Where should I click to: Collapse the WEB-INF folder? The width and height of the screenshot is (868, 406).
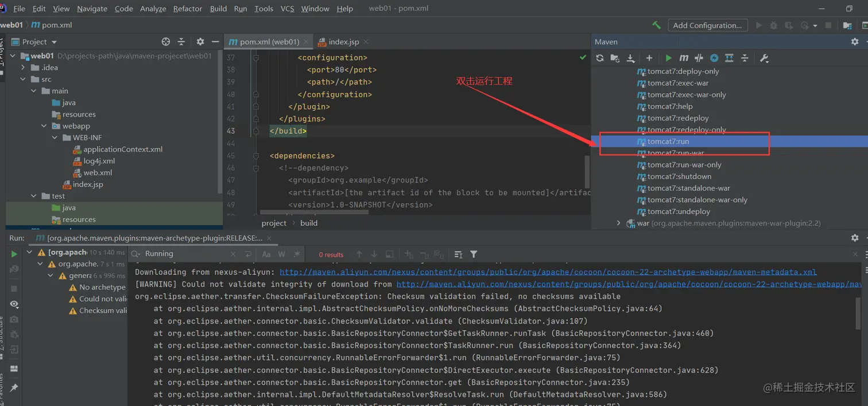(x=55, y=138)
